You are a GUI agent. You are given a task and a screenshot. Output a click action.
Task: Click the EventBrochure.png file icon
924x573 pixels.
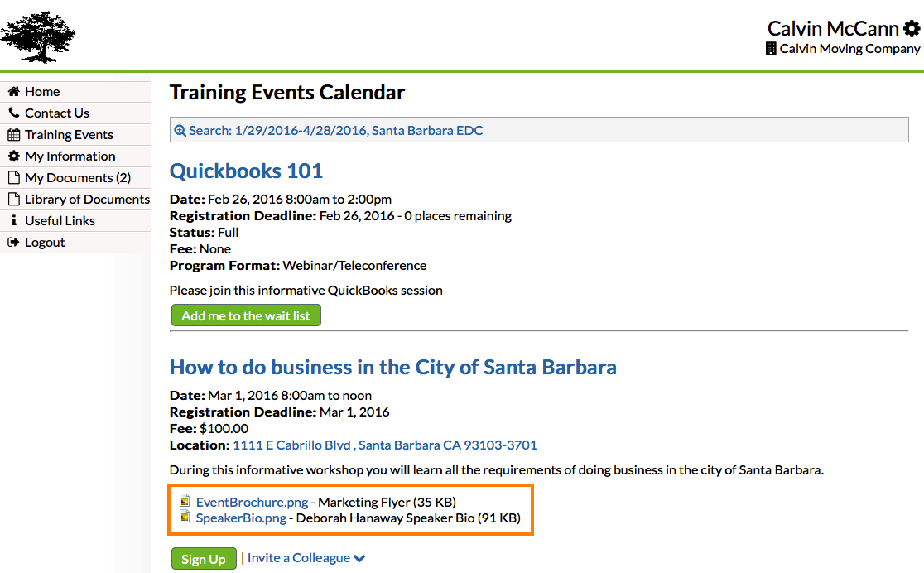[185, 502]
